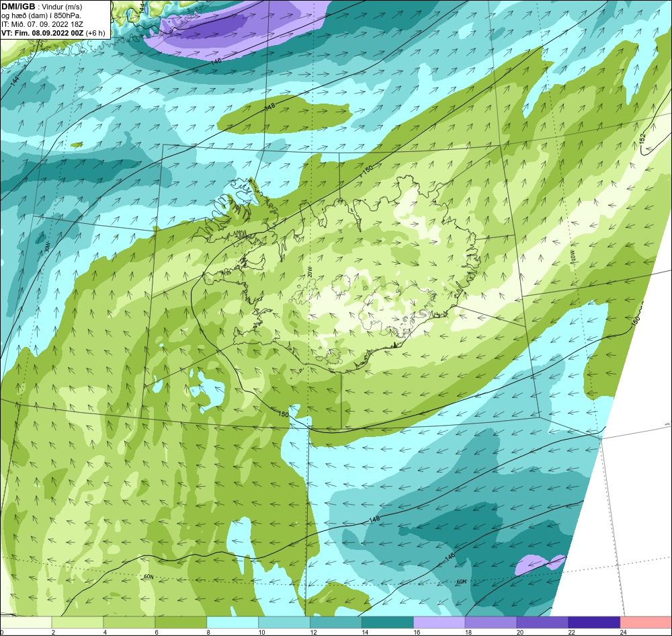Click the '30W' longitude label
Screen dimensions: 672x636
tap(48, 247)
